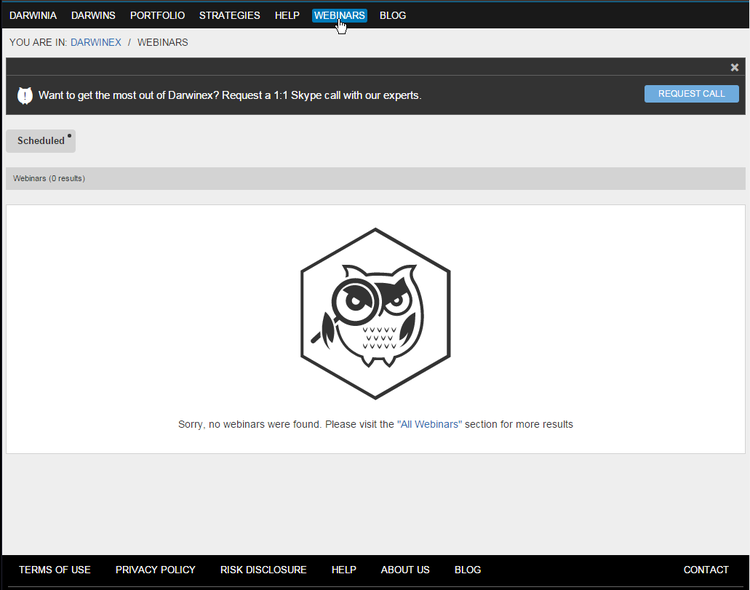Click the Skype call banner message text

click(x=230, y=95)
